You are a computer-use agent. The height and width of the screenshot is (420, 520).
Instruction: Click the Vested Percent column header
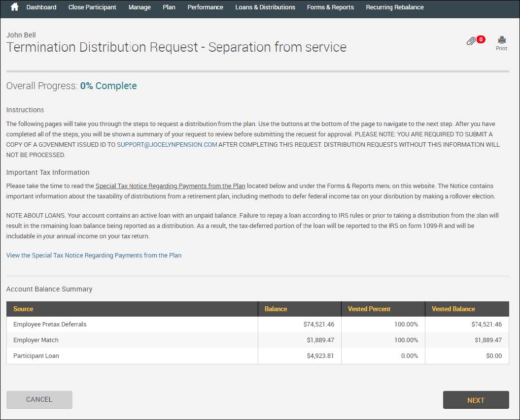369,309
